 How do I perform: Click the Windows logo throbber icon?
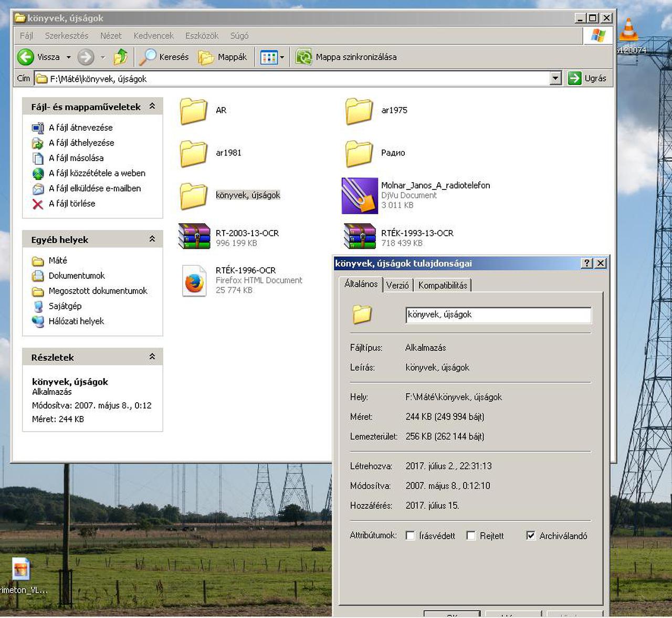tap(598, 36)
